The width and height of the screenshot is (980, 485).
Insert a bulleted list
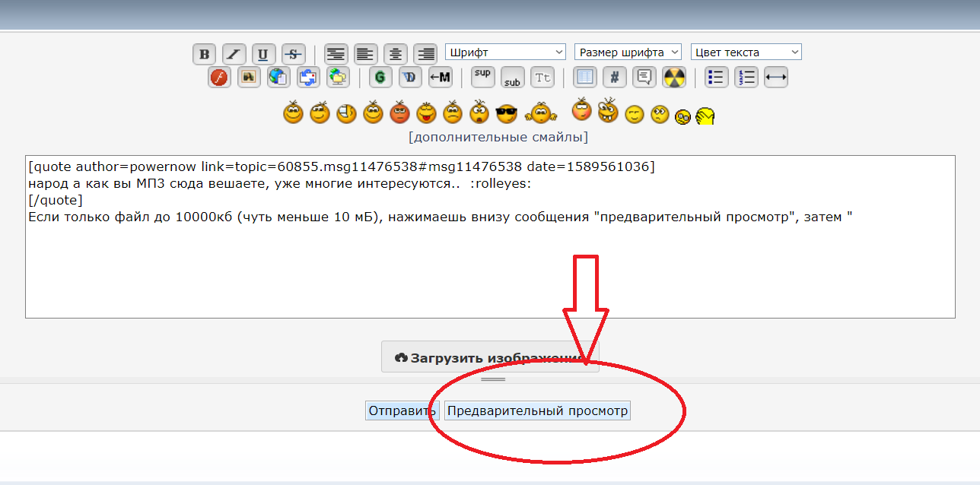[717, 77]
